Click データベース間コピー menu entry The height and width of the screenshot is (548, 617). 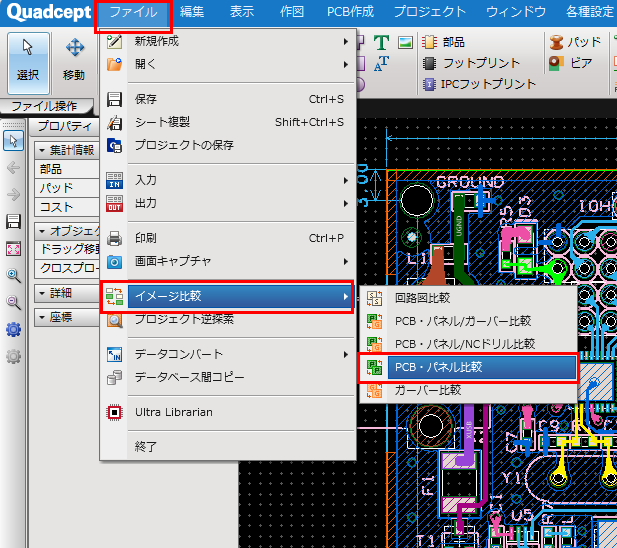point(228,377)
